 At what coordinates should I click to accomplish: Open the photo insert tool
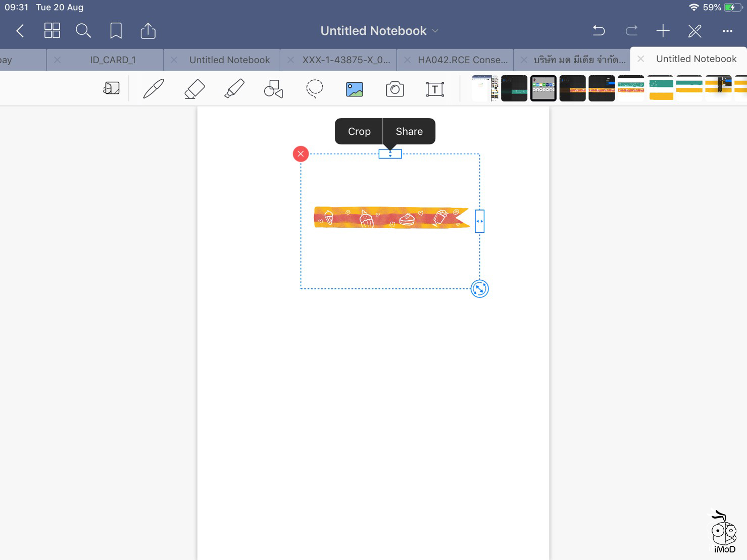354,88
